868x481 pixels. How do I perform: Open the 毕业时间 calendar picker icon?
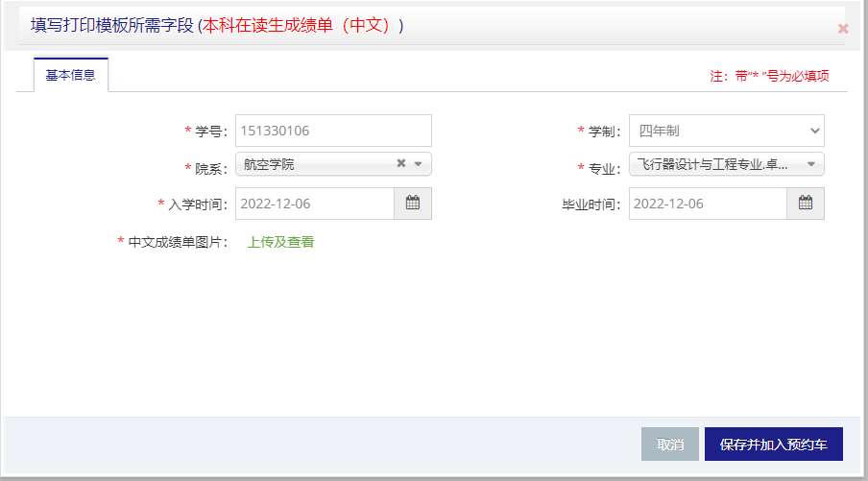point(806,204)
